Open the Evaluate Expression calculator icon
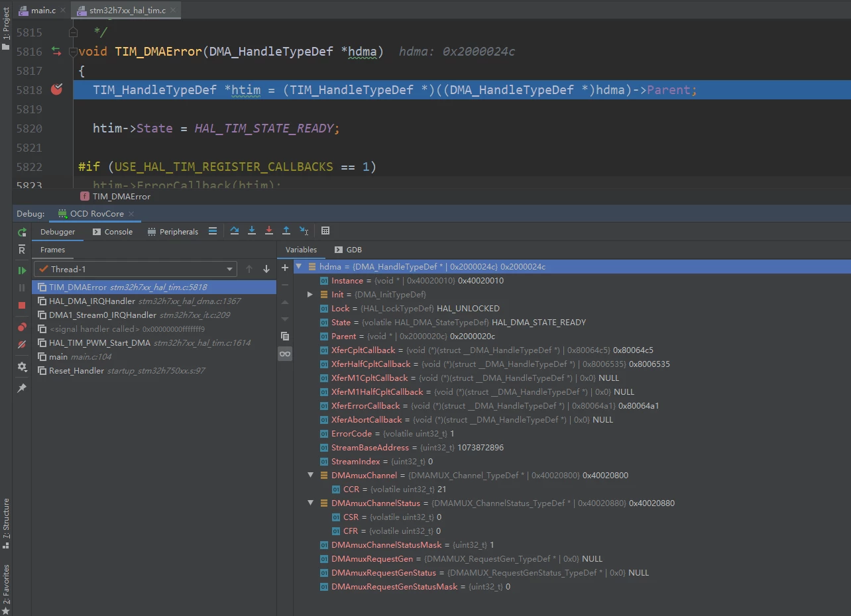The height and width of the screenshot is (616, 851). pyautogui.click(x=325, y=231)
